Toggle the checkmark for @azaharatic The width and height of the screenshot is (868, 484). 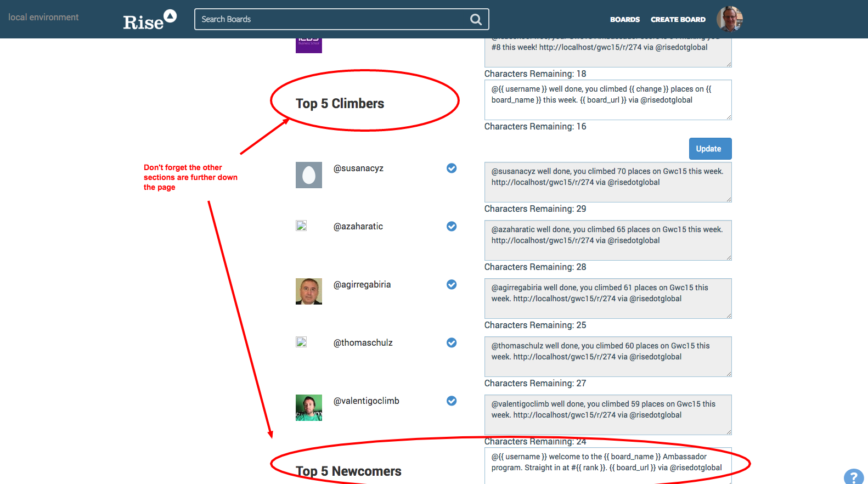tap(452, 226)
